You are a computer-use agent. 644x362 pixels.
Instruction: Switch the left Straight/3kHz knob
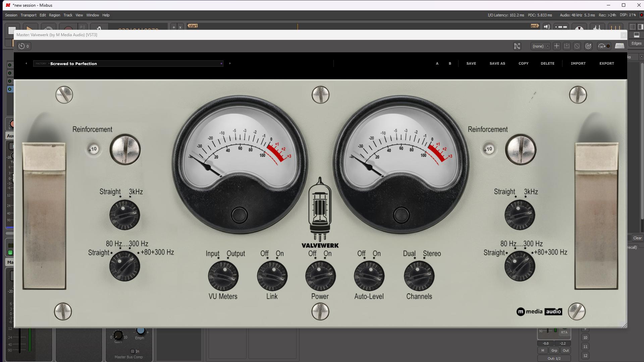124,215
